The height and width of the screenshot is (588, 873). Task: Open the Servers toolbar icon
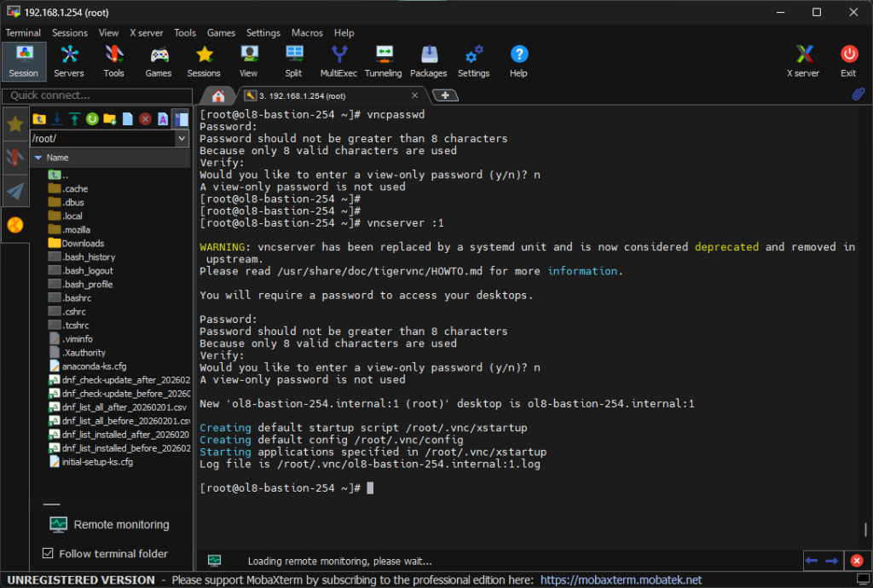coord(69,61)
